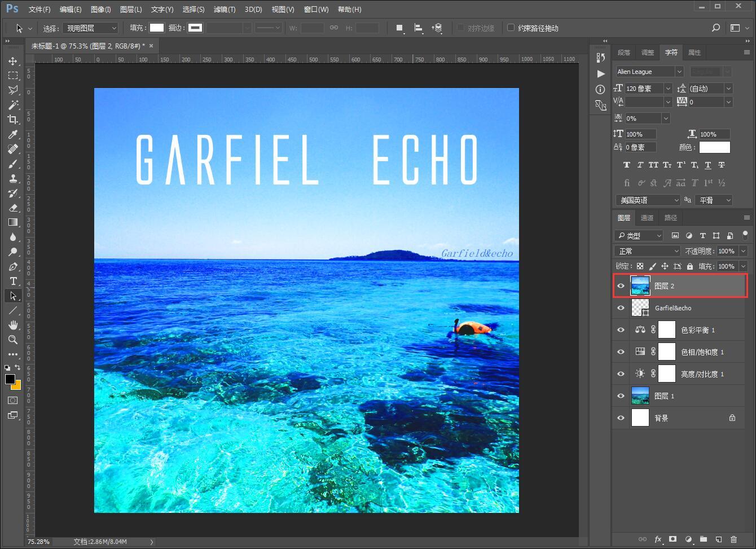Click the delete layer trash icon

point(733,539)
